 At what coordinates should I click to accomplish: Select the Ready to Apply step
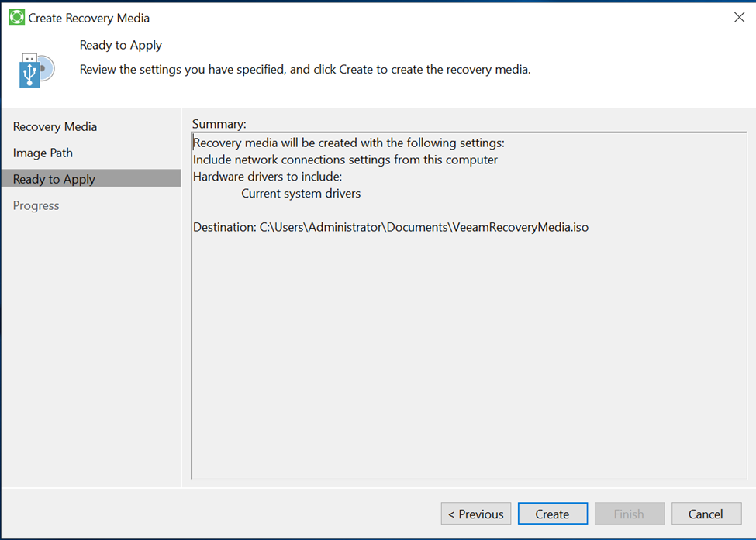point(54,179)
